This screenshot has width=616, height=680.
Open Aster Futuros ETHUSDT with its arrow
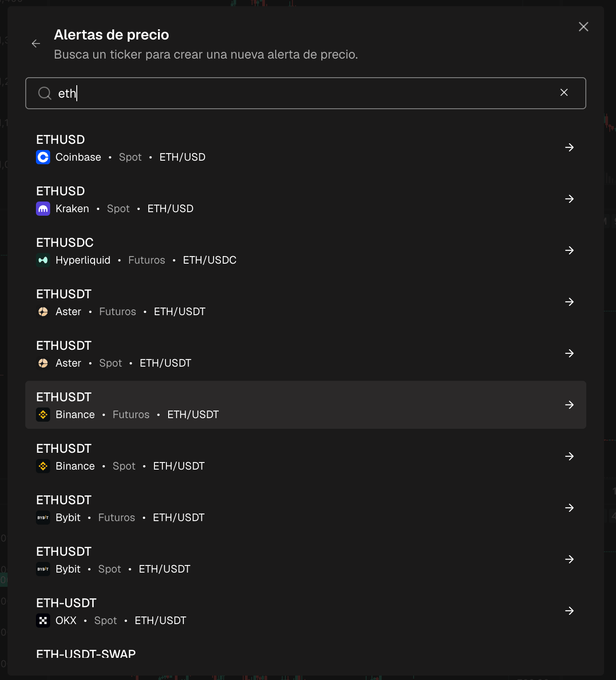pyautogui.click(x=569, y=302)
